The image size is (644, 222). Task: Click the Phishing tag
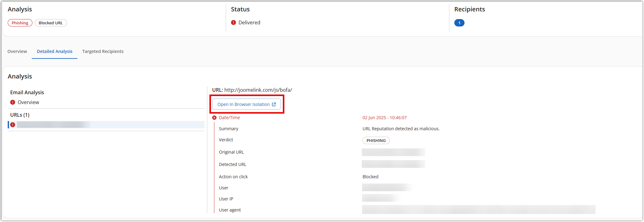(x=20, y=23)
